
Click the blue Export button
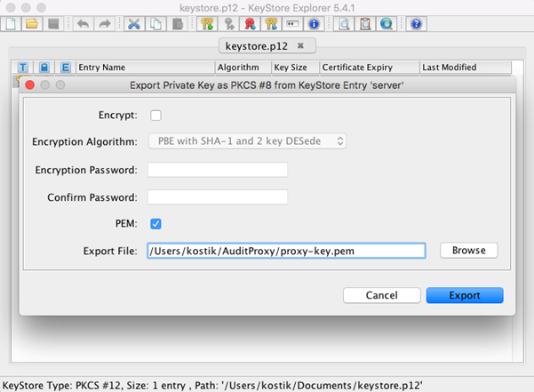pyautogui.click(x=465, y=295)
